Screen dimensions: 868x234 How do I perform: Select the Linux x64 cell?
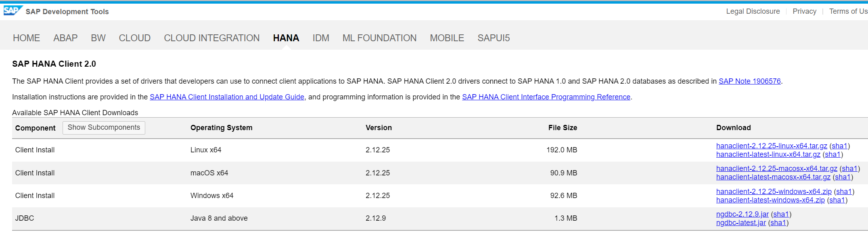206,150
